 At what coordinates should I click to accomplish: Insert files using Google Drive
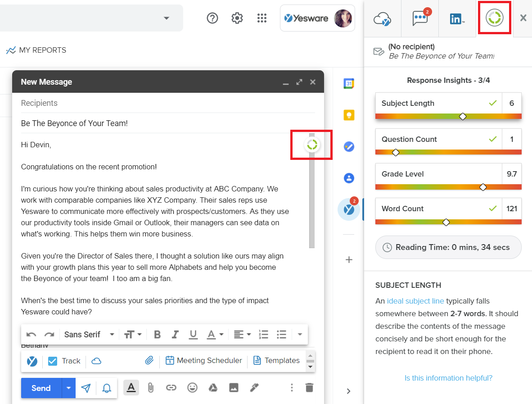pos(213,388)
